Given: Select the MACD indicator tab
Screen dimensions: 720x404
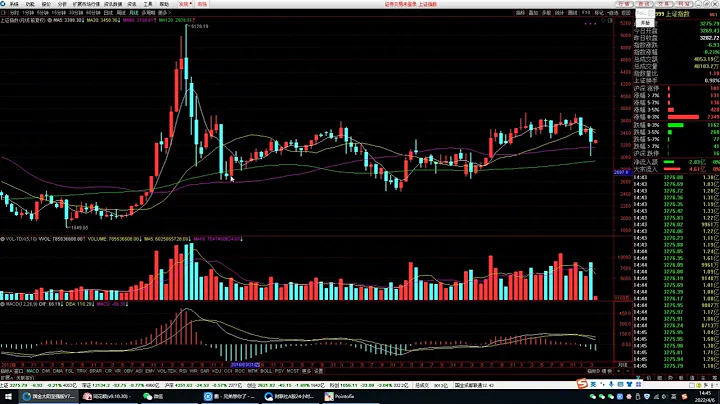Looking at the screenshot, I should click(x=33, y=371).
